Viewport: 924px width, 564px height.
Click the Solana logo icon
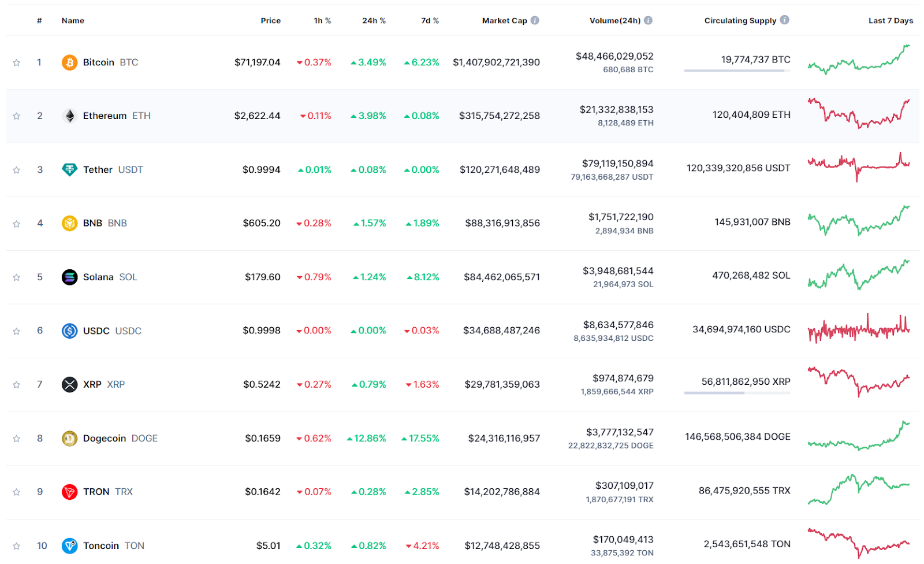(x=69, y=277)
